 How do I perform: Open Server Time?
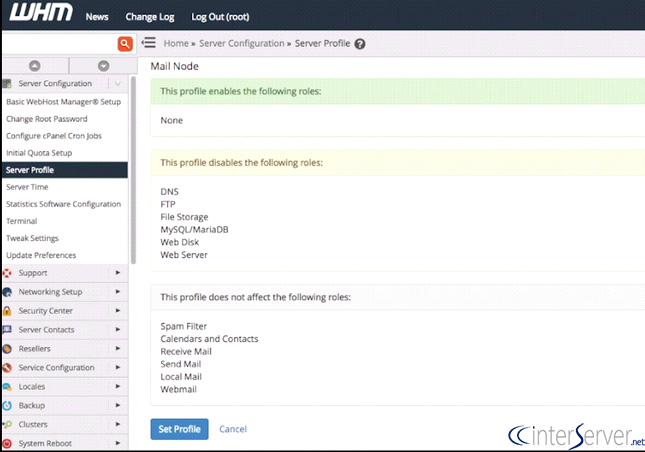click(x=27, y=187)
